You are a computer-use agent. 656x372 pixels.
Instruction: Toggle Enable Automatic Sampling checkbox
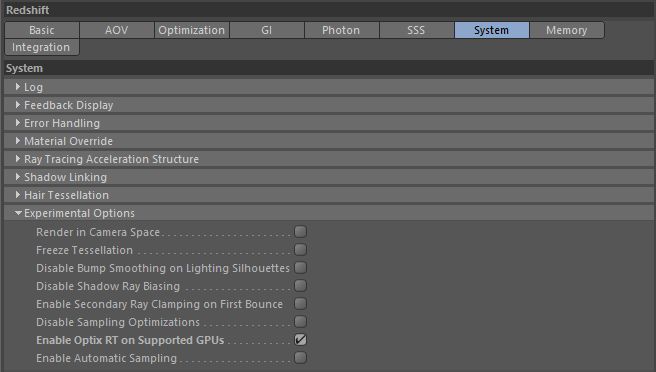click(x=300, y=357)
